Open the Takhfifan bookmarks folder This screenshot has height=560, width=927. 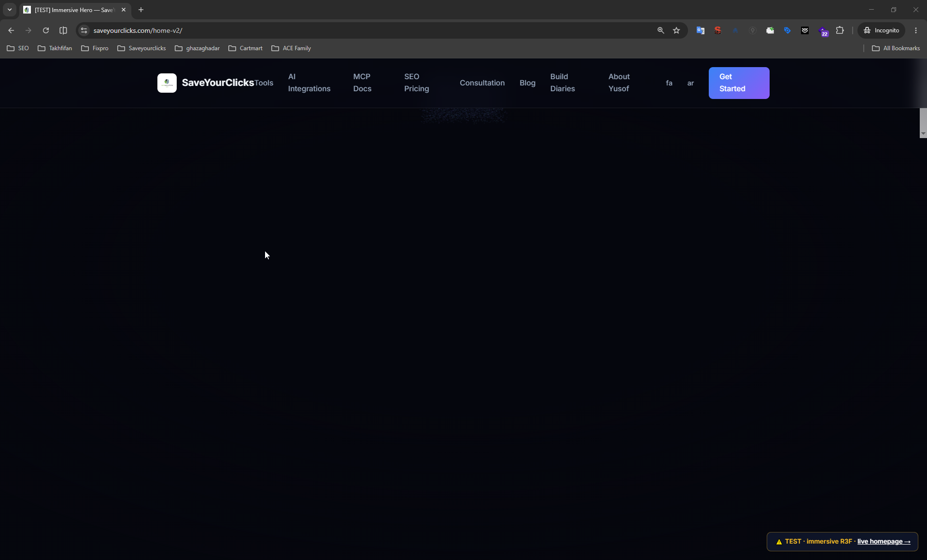coord(55,48)
